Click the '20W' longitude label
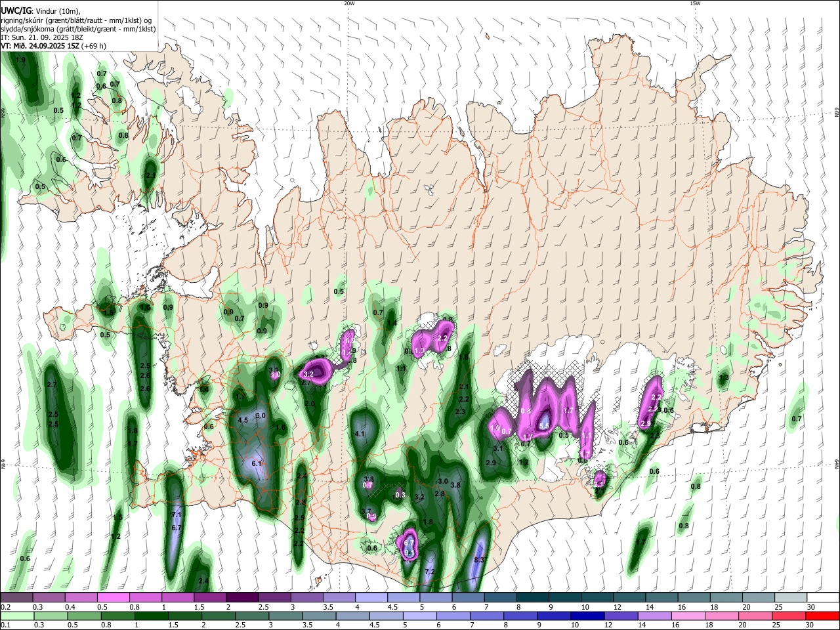 click(349, 3)
